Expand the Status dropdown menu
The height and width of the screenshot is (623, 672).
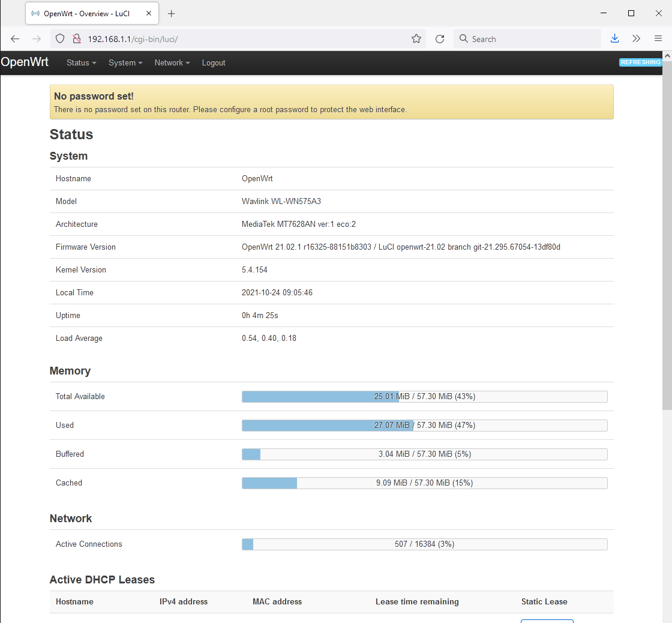pos(82,62)
